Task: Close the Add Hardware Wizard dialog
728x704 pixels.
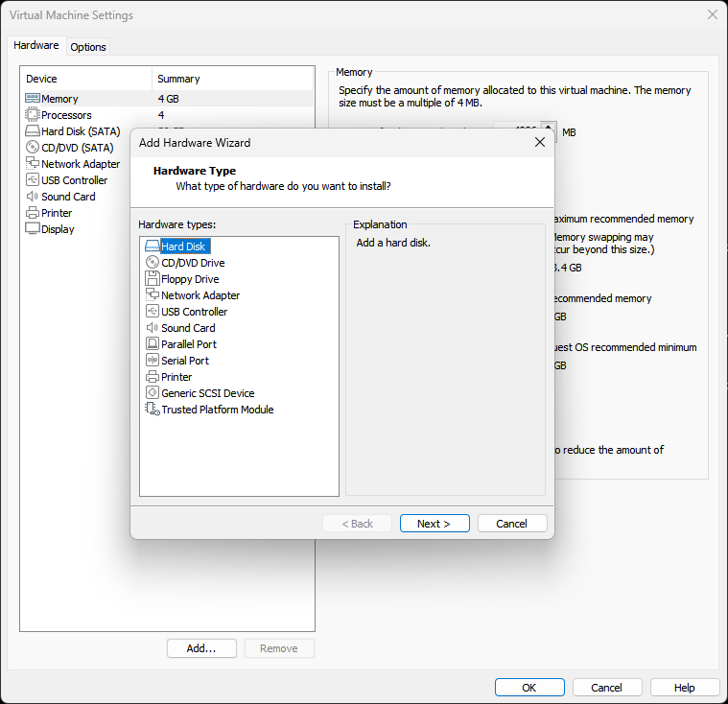Action: tap(540, 143)
